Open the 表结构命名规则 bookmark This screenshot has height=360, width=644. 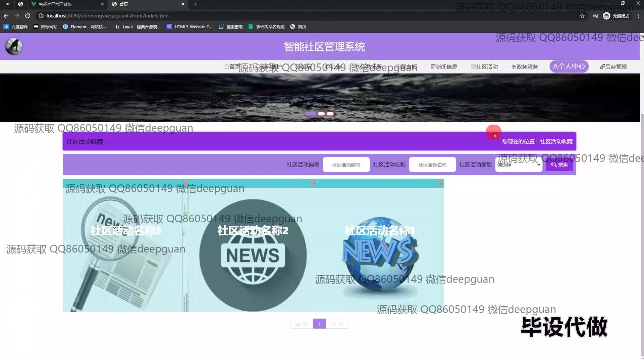click(x=267, y=27)
